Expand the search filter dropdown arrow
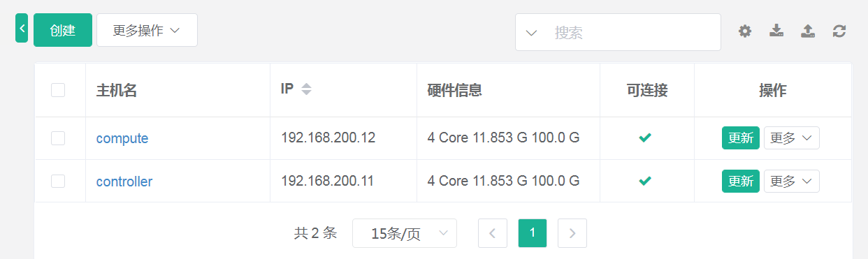Screen dimensions: 868x259 point(531,33)
